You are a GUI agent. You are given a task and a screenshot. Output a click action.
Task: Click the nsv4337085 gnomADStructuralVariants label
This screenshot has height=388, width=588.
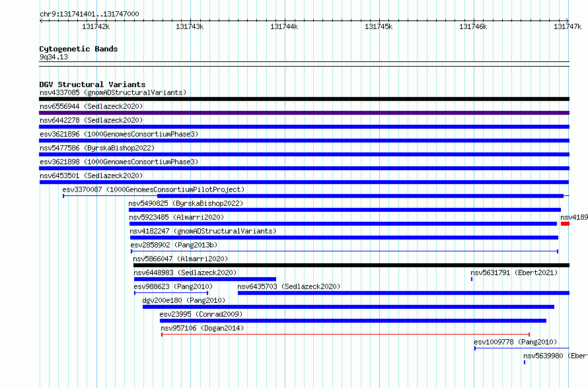113,92
